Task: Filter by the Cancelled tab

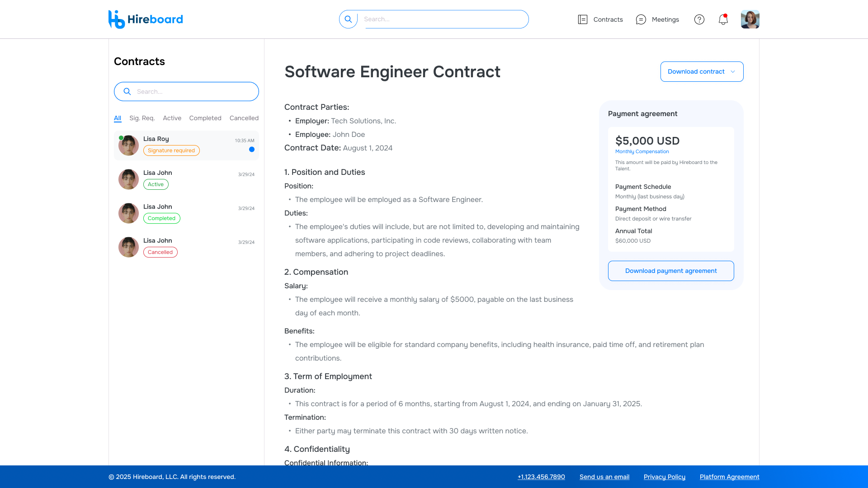Action: tap(244, 118)
